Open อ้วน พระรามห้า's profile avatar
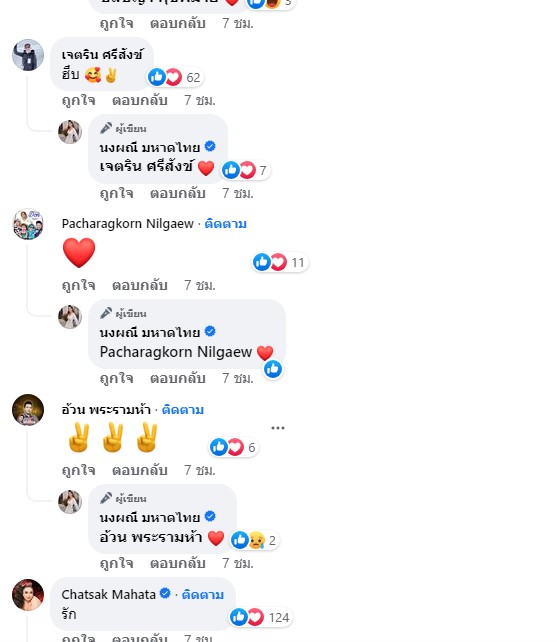557x642 pixels. 28,410
